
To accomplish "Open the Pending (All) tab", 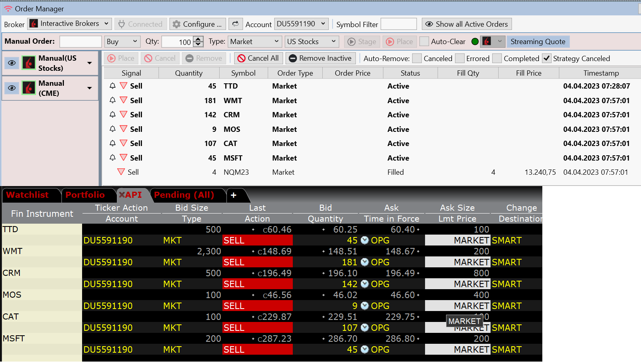I will pos(184,195).
